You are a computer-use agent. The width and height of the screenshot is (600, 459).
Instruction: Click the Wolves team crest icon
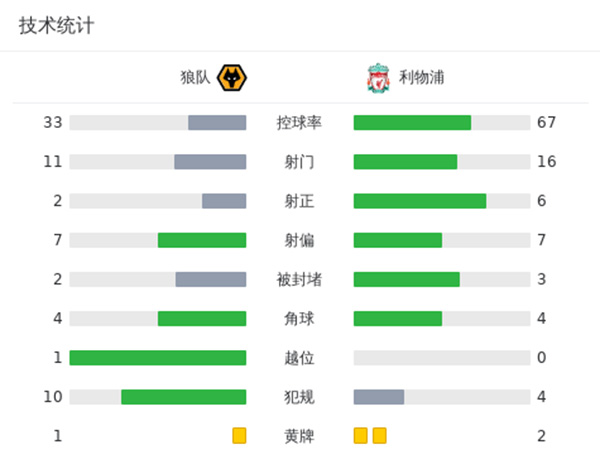point(233,77)
